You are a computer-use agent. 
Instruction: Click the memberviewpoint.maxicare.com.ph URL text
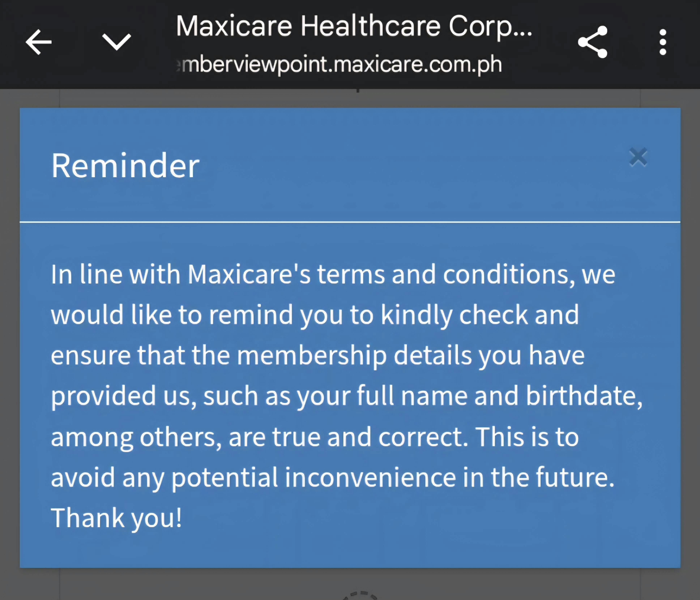(x=339, y=64)
